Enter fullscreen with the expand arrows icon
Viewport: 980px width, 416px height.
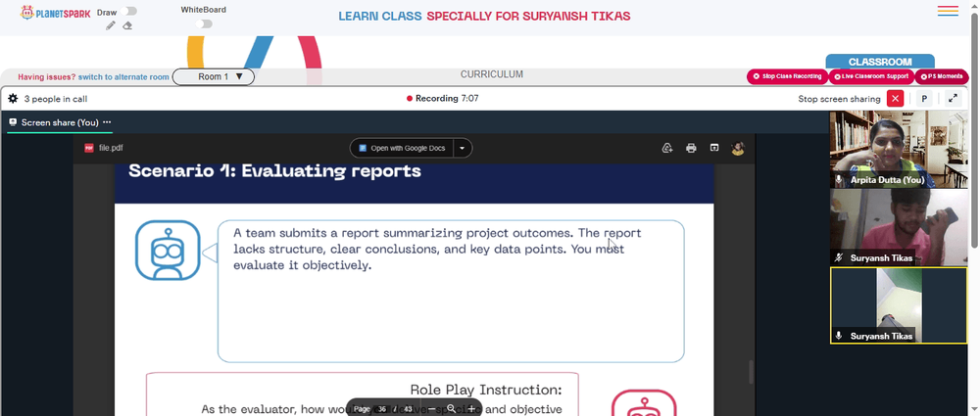(953, 99)
